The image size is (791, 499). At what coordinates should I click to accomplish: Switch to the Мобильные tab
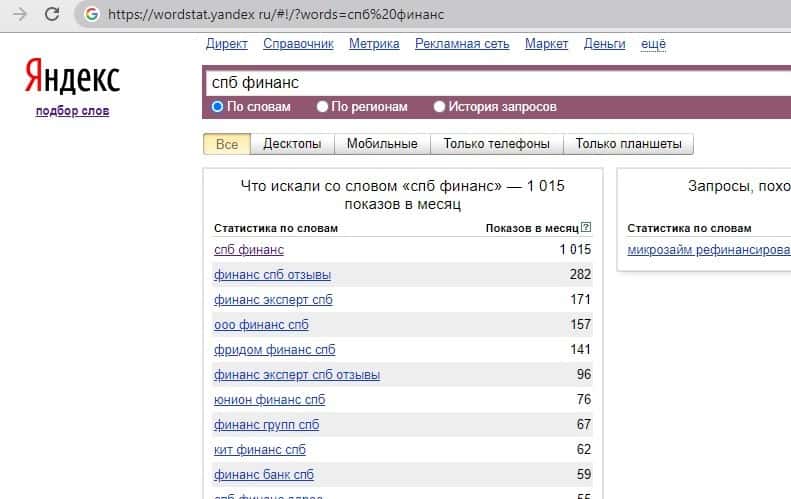click(x=382, y=144)
